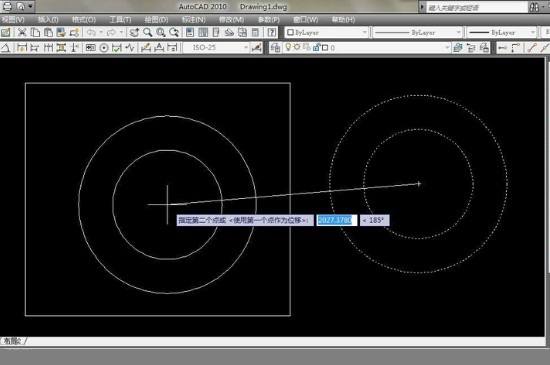The height and width of the screenshot is (365, 550).
Task: Click the Pan realtime hand icon
Action: [x=134, y=33]
